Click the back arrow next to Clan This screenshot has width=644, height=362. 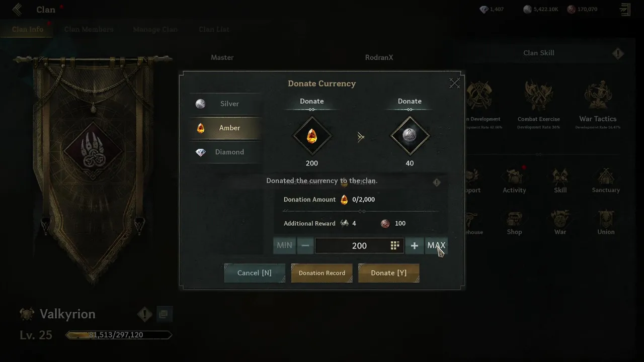[18, 10]
